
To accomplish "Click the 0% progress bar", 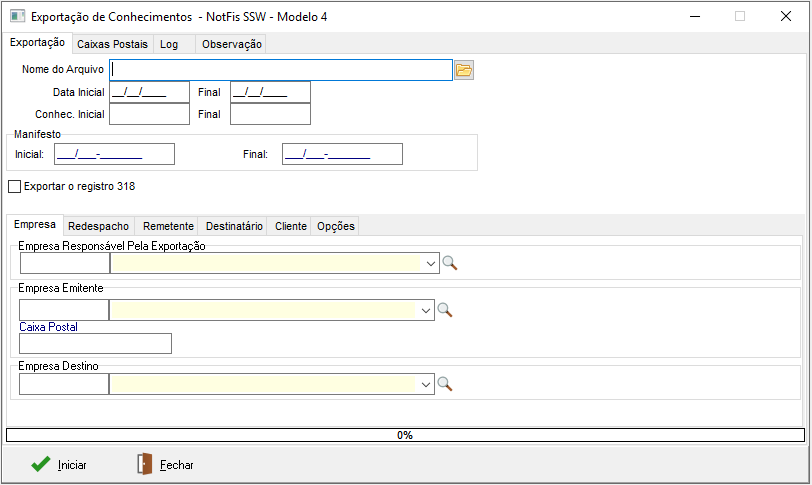I will click(405, 435).
